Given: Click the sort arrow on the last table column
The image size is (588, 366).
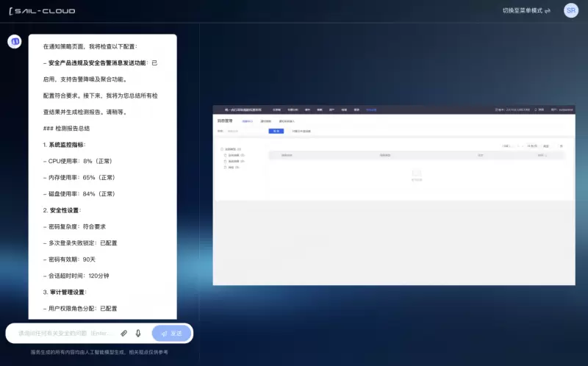Looking at the screenshot, I should tap(547, 156).
